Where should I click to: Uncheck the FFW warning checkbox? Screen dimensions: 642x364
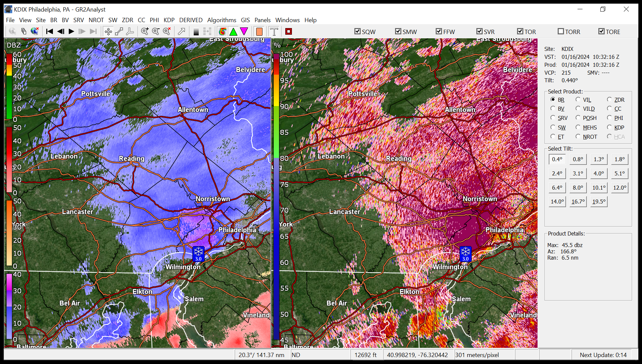tap(439, 31)
